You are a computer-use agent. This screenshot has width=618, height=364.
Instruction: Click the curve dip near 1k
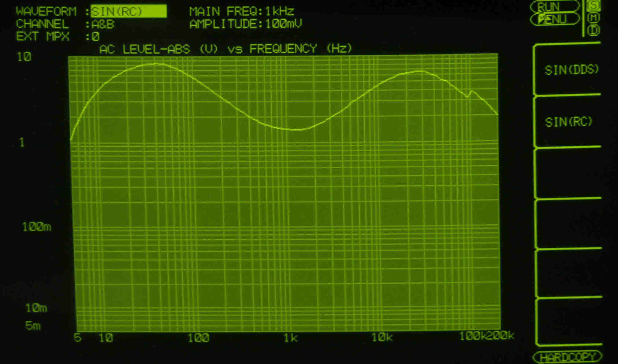(295, 130)
